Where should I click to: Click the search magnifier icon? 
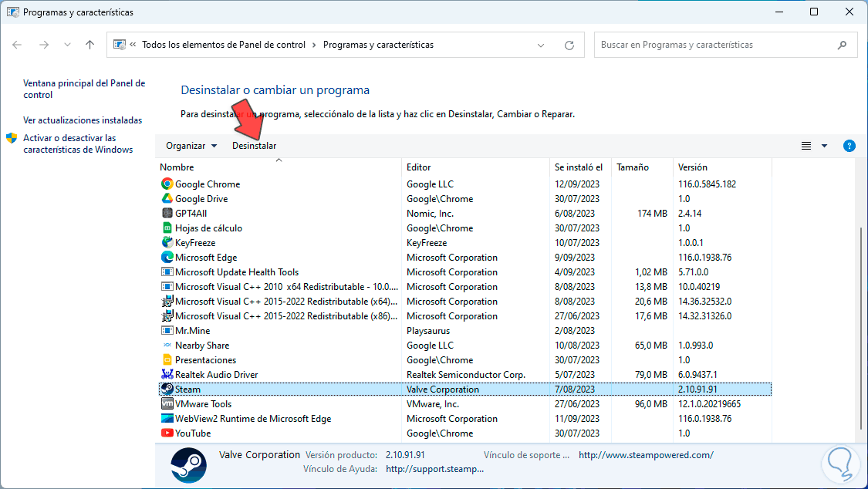[x=842, y=45]
